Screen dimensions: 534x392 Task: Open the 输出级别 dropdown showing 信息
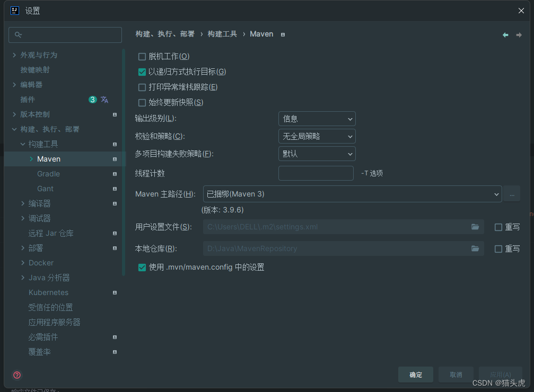click(x=317, y=119)
